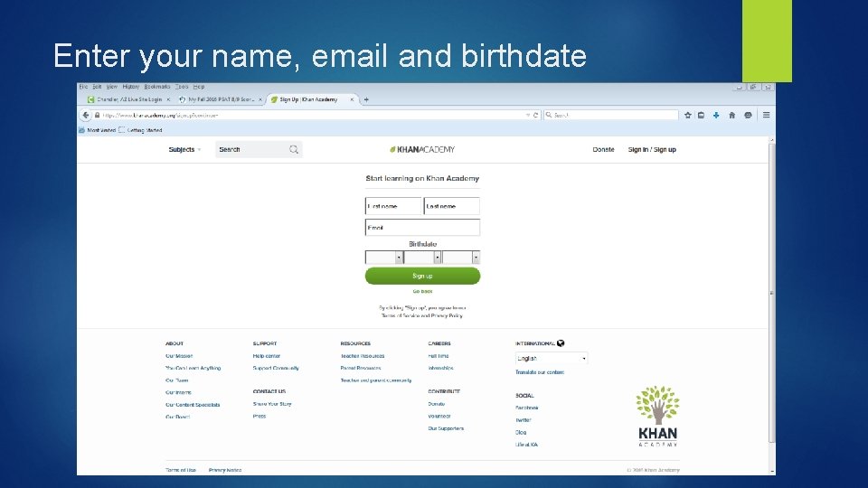
Task: Click the Go back link
Action: pos(422,291)
